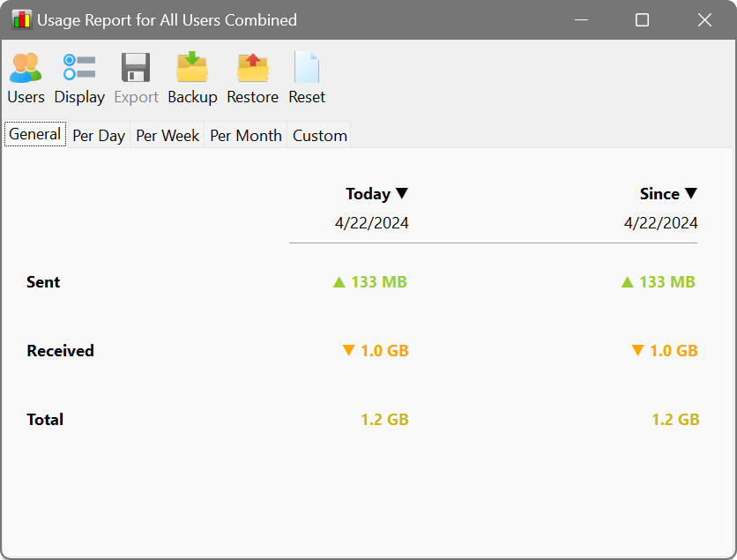Switch to the General tab
This screenshot has width=737, height=560.
[35, 134]
